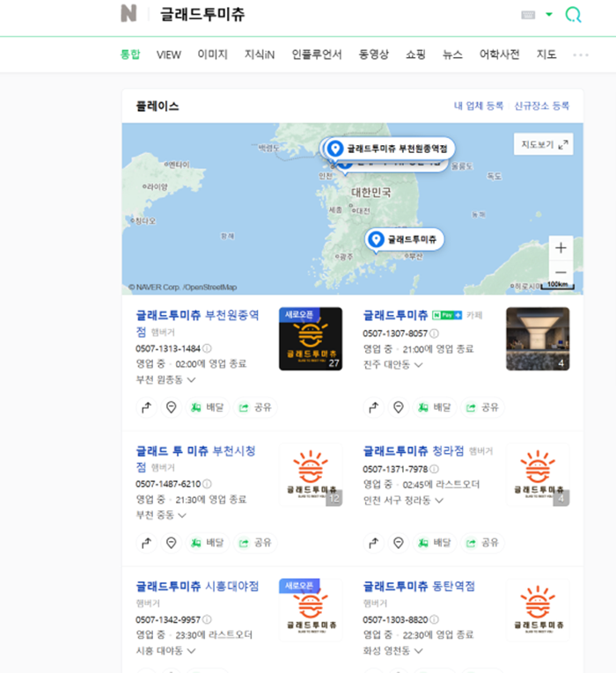Viewport: 616px width, 673px height.
Task: Click info icon beside 0507-1307-8057
Action: 434,333
